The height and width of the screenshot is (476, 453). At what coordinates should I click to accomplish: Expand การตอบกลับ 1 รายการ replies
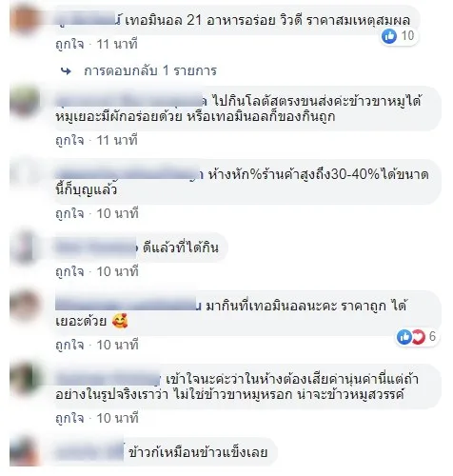pyautogui.click(x=150, y=70)
